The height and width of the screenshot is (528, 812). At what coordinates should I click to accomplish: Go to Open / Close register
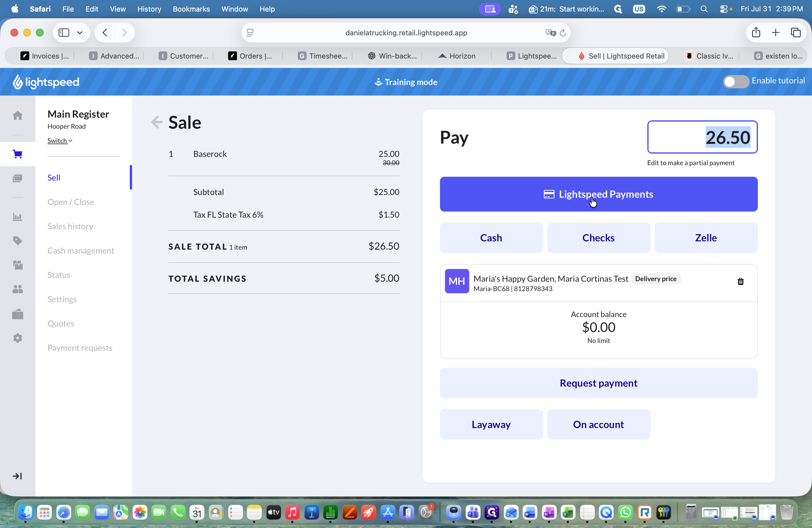click(x=71, y=202)
